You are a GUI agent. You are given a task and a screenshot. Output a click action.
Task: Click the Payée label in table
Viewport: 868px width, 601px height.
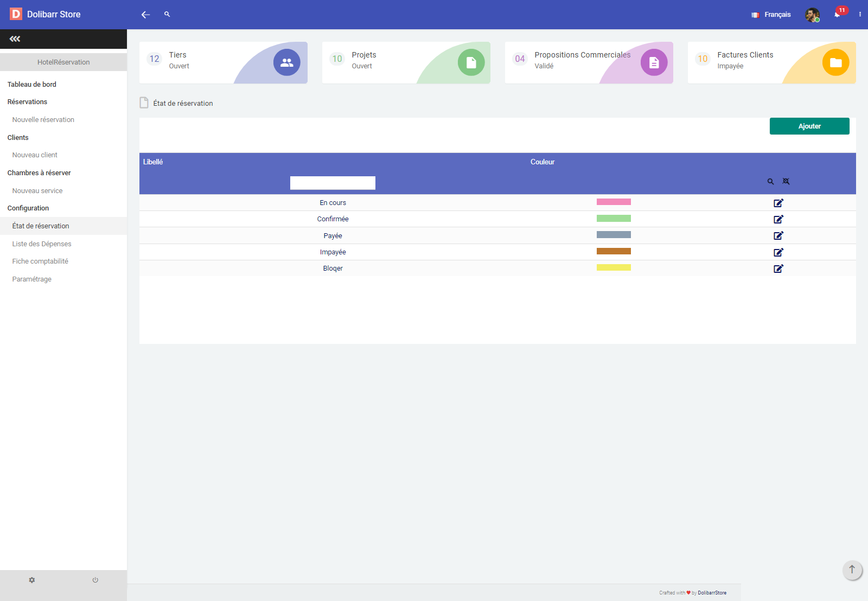click(333, 235)
